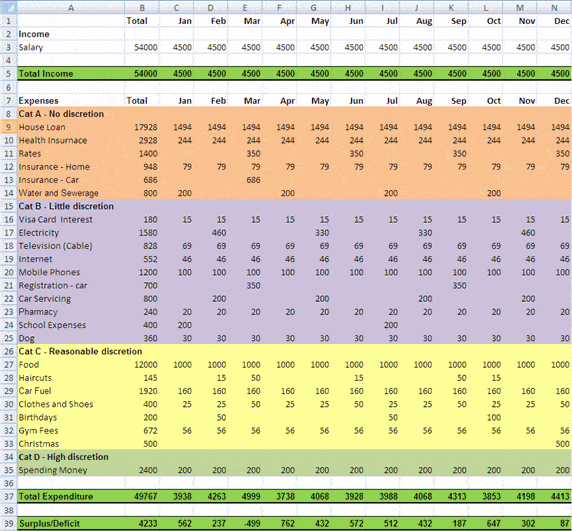Click the March deficit -499 cell

(245, 523)
